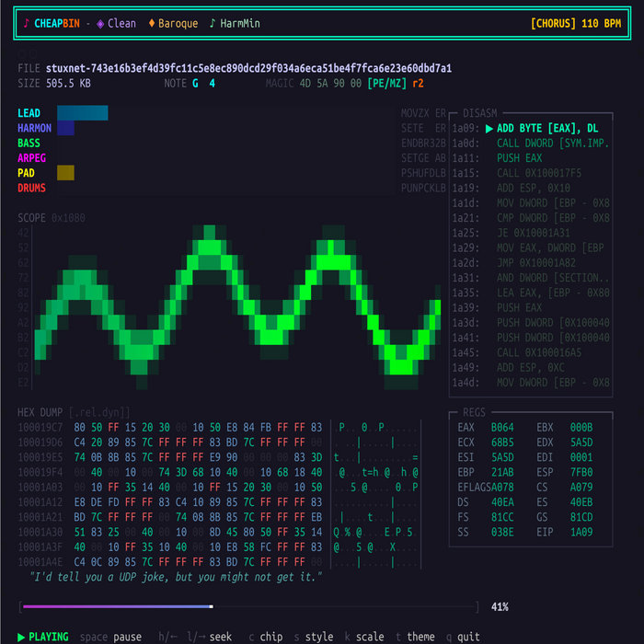644x644 pixels.
Task: Click the stuxnet file name
Action: [x=248, y=68]
